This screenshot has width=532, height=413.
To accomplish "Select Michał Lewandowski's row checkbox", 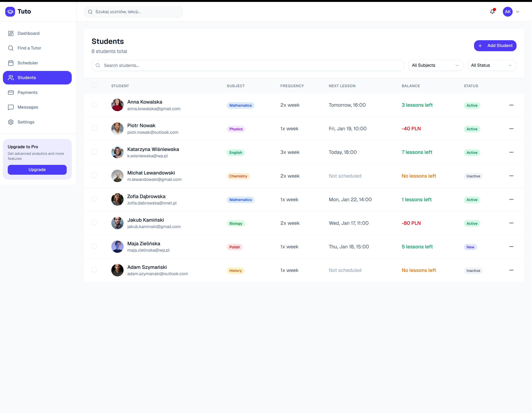I will [94, 175].
